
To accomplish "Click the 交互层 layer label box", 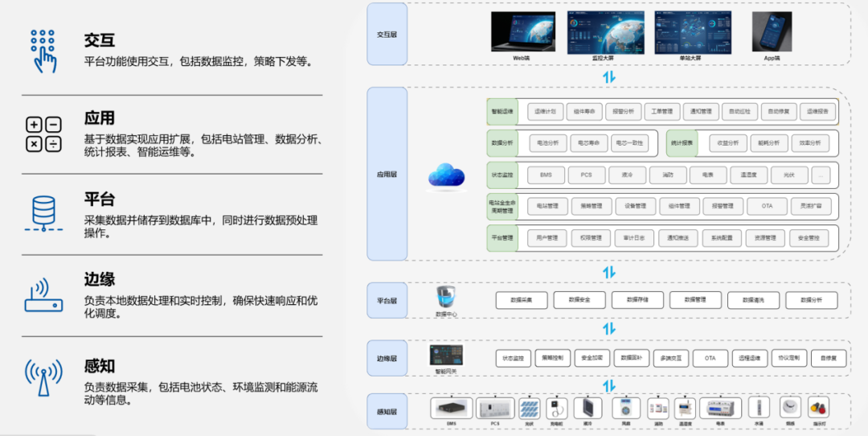I will pos(387,35).
